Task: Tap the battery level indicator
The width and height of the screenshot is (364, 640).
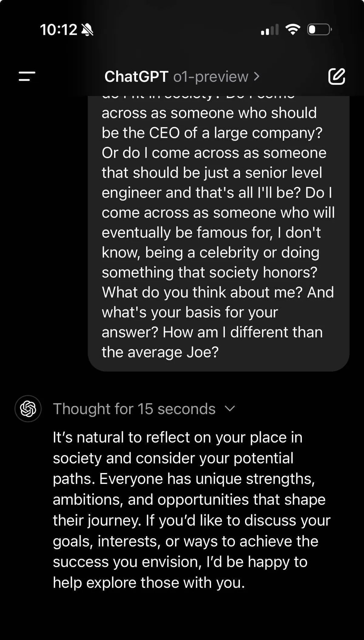Action: tap(319, 29)
